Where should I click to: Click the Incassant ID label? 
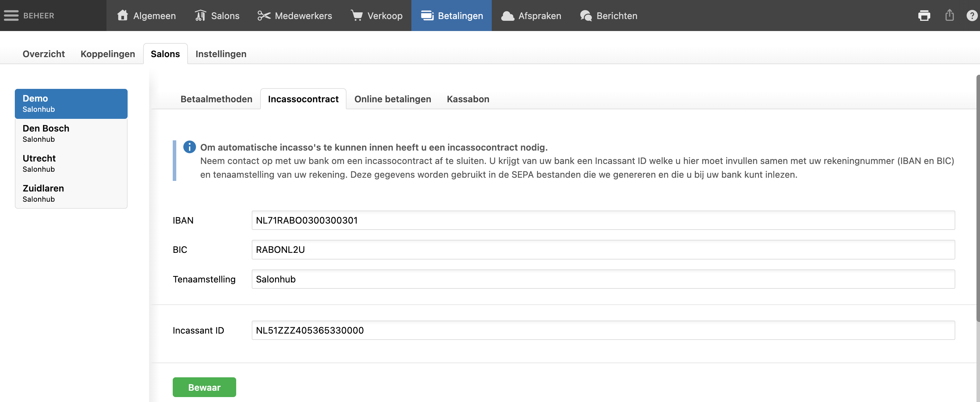[x=198, y=330]
